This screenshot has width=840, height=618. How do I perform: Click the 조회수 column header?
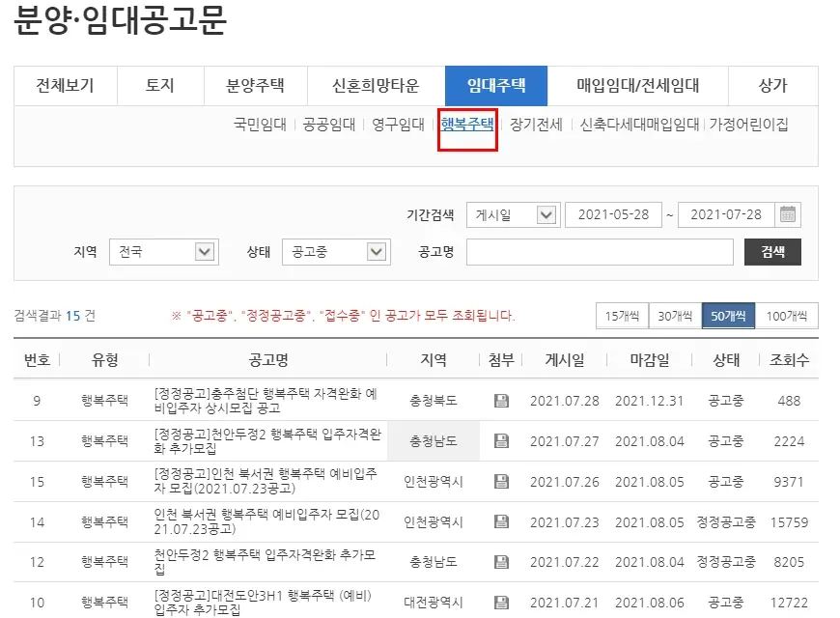(x=789, y=359)
